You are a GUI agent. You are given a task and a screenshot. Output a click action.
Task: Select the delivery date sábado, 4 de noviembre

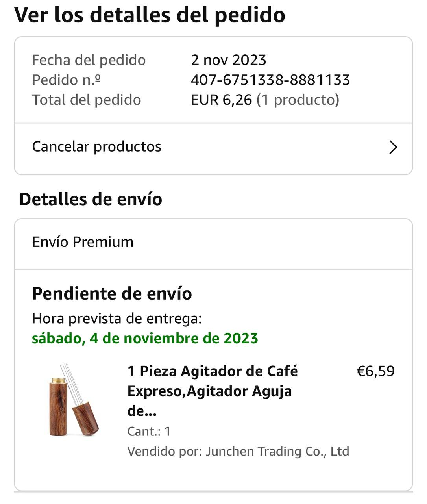pos(145,339)
